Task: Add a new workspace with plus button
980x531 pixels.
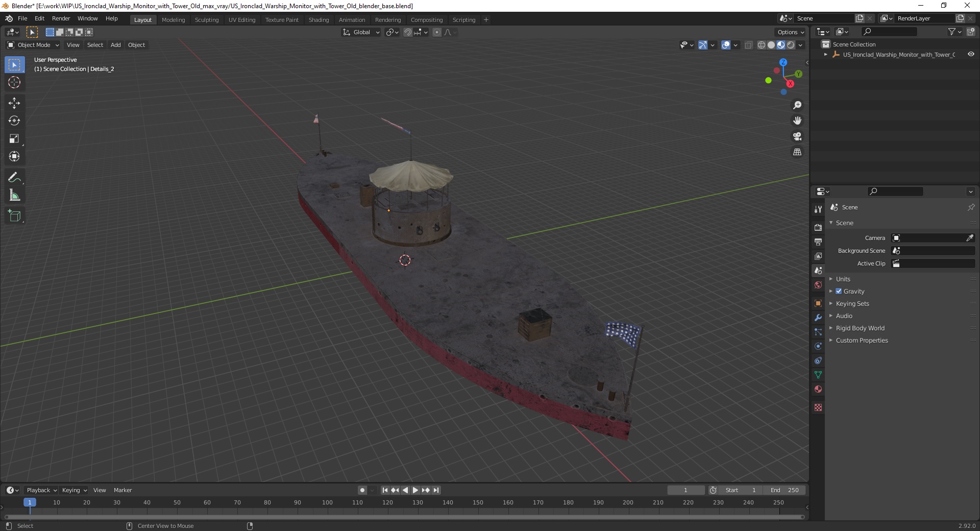Action: click(486, 20)
